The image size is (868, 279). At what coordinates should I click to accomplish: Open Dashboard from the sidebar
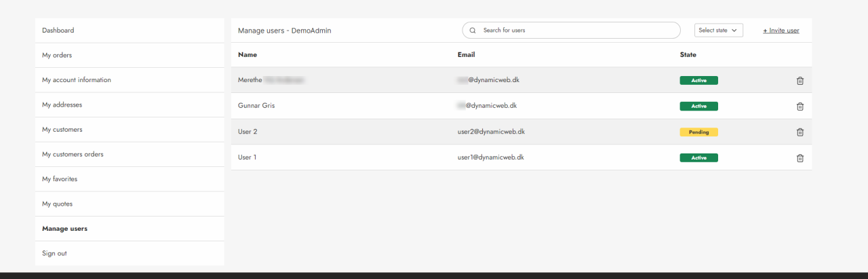pyautogui.click(x=58, y=31)
